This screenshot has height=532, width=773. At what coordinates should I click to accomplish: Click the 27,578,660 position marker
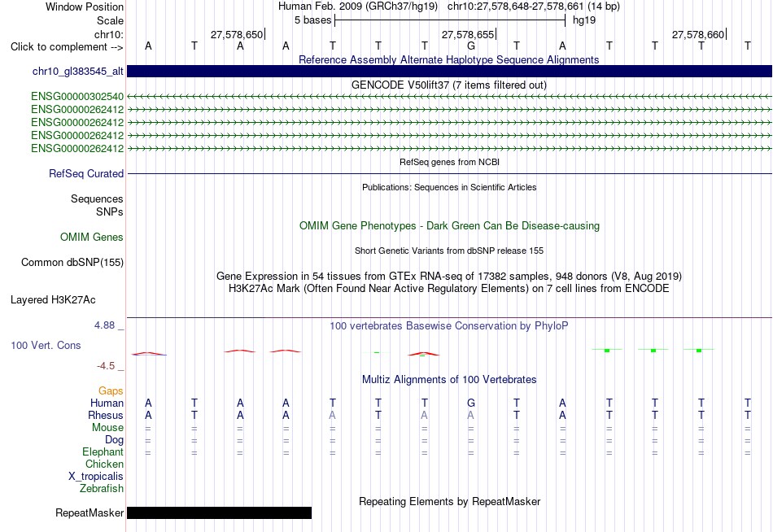[x=699, y=34]
